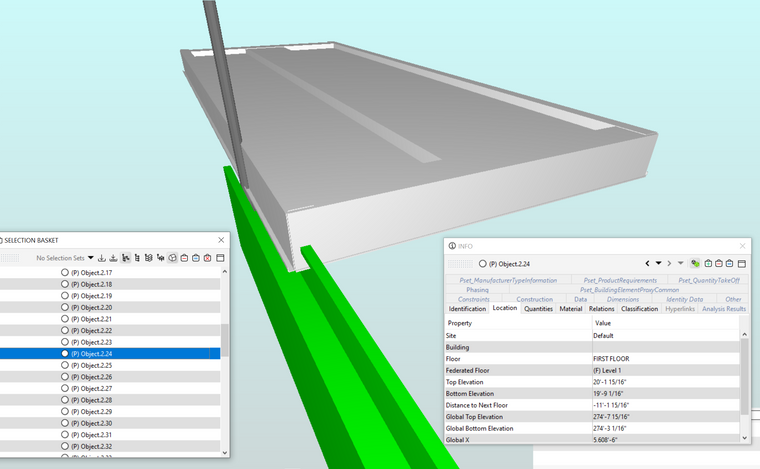760x469 pixels.
Task: Click the green-plus basket icon in Info panel
Action: pos(708,264)
